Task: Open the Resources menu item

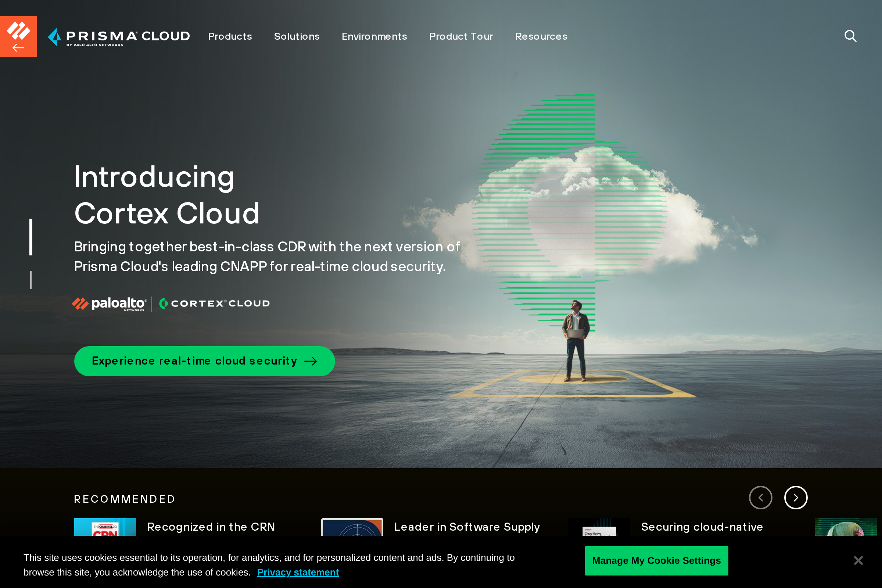Action: pyautogui.click(x=541, y=36)
